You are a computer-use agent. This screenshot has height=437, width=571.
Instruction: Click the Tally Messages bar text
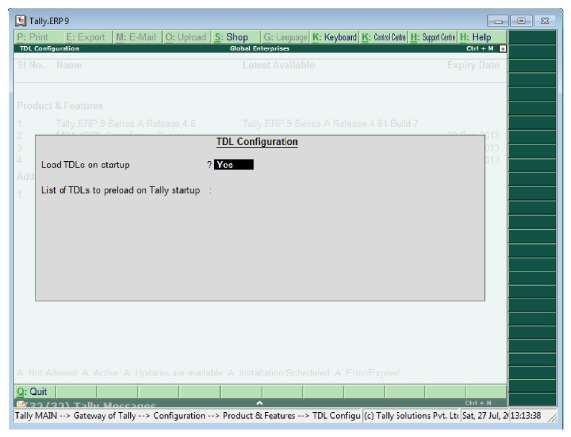click(x=91, y=404)
